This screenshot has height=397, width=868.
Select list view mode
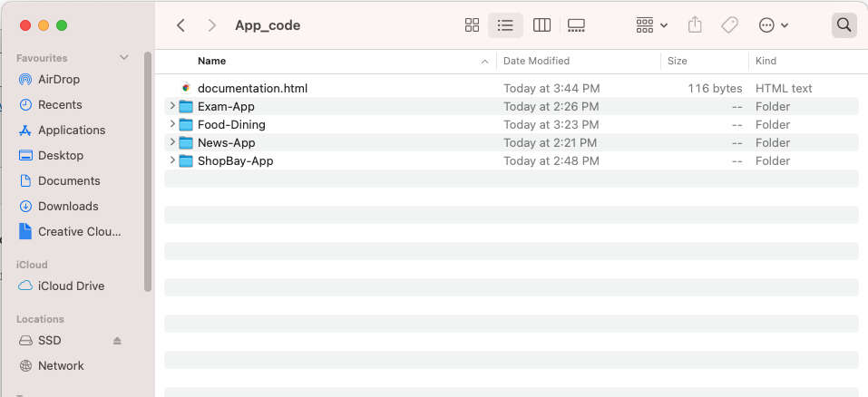(x=505, y=24)
